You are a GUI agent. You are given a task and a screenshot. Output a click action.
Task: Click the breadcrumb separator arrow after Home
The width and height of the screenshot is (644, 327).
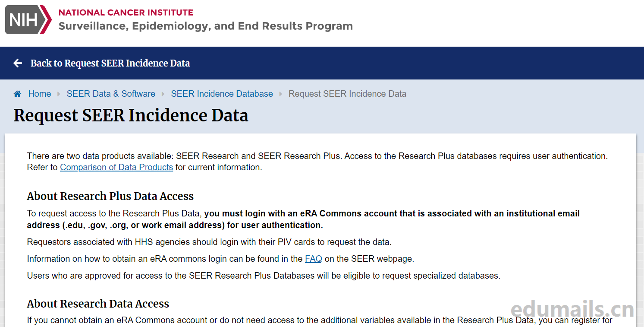point(59,94)
